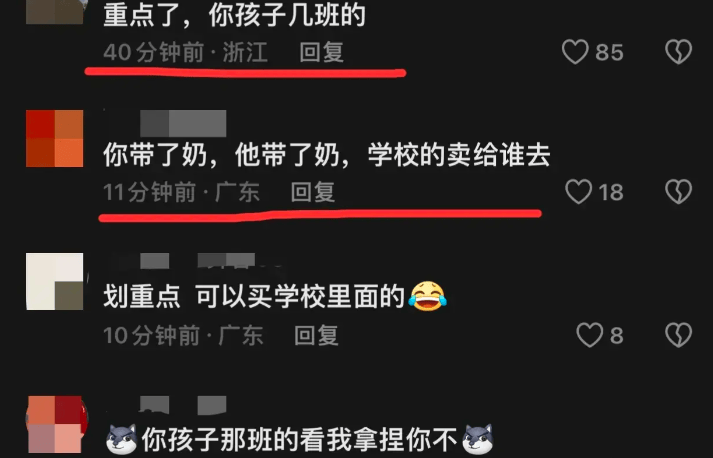
Task: Open the pink-red avatar of bottom commenter
Action: pyautogui.click(x=56, y=425)
